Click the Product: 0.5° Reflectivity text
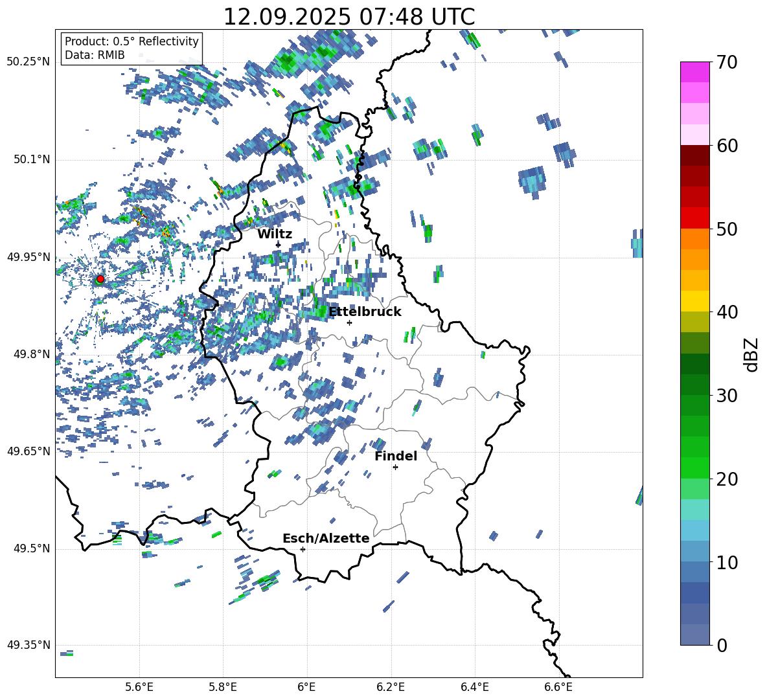 coord(132,41)
